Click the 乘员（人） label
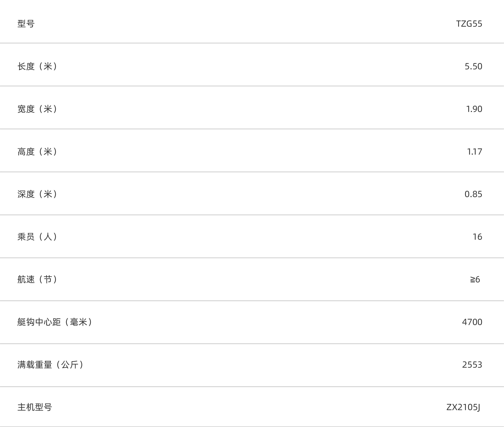The height and width of the screenshot is (427, 504). pos(37,237)
